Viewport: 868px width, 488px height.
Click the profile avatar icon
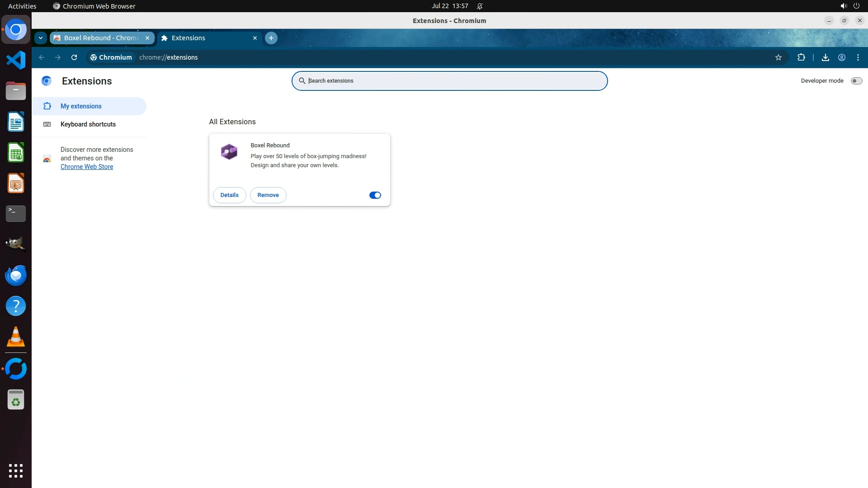coord(842,57)
